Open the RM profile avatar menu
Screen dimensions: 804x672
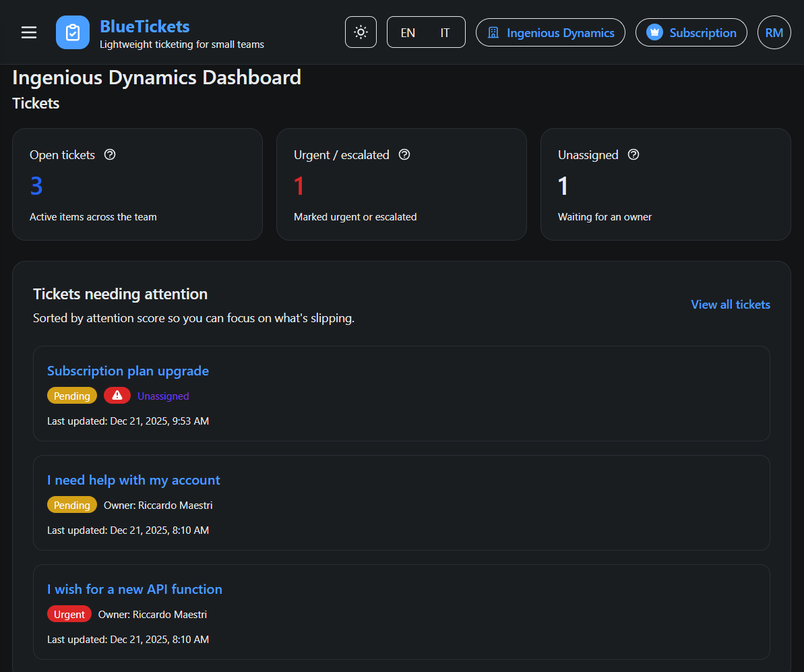coord(774,32)
